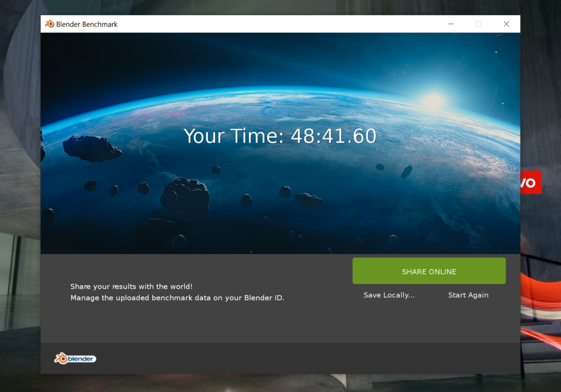Click the red Lenovo logo on the desktop
Screen dimensions: 561x392
[x=531, y=183]
